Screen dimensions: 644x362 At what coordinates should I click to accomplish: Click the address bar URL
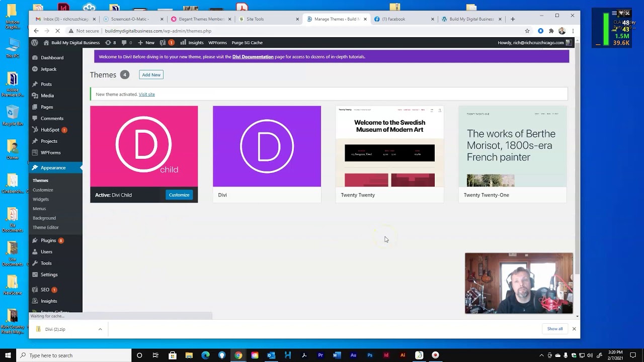coord(158,31)
